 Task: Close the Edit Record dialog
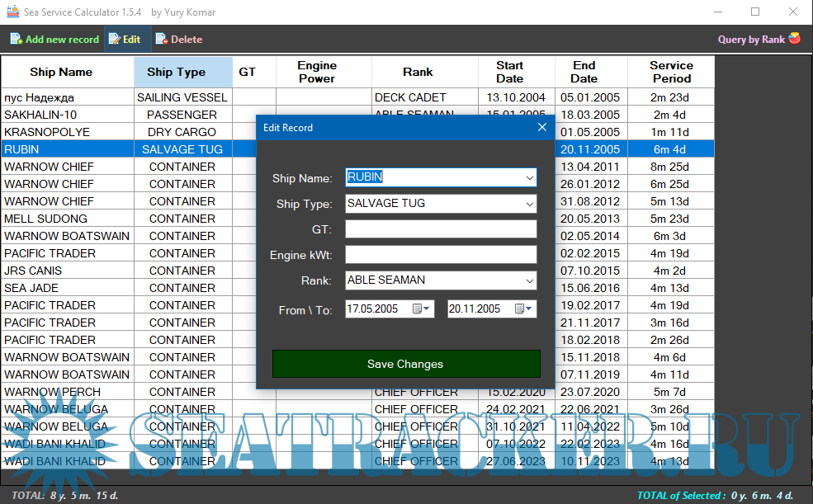coord(542,127)
